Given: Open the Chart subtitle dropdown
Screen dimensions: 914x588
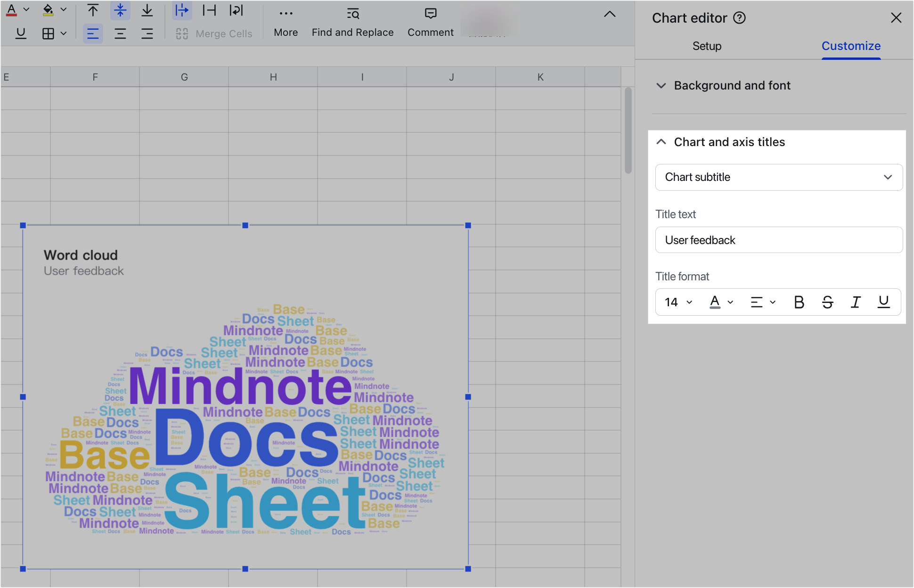Looking at the screenshot, I should pyautogui.click(x=778, y=177).
